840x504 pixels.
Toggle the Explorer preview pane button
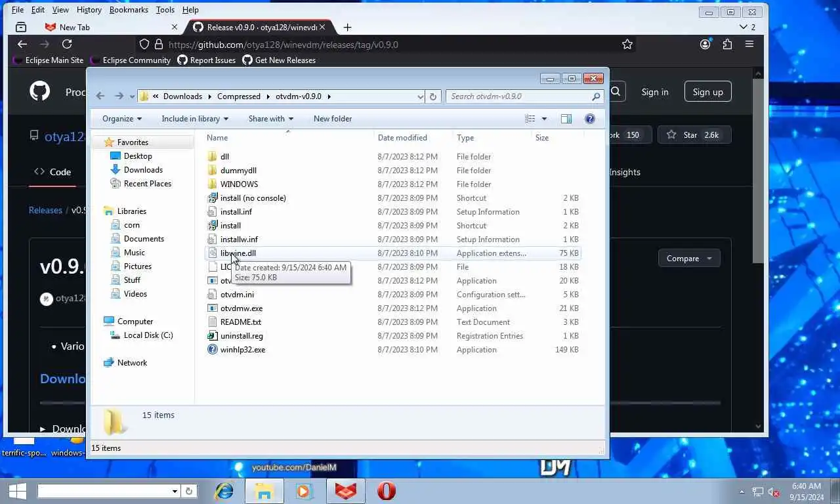566,119
